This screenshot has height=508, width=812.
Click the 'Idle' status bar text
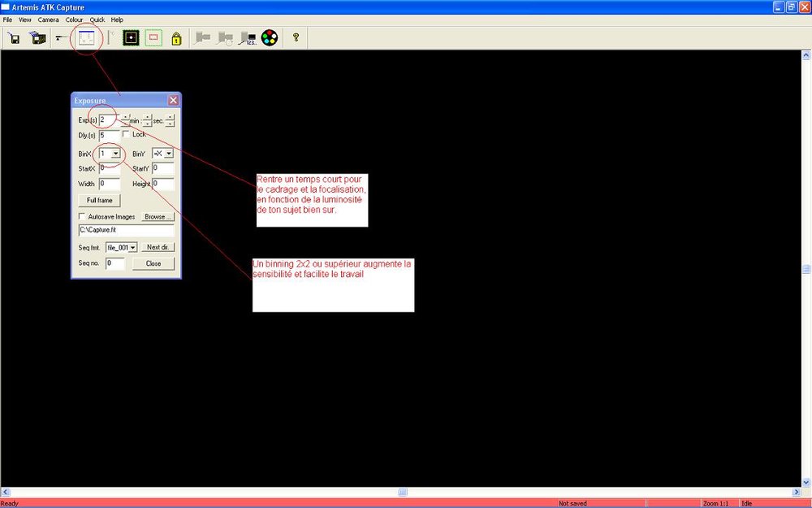tap(746, 503)
